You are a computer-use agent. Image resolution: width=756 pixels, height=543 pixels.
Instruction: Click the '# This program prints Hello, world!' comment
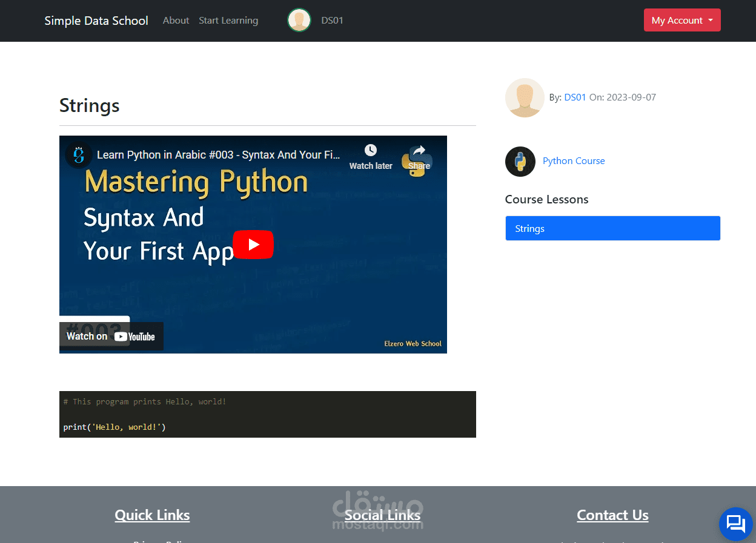(x=145, y=402)
